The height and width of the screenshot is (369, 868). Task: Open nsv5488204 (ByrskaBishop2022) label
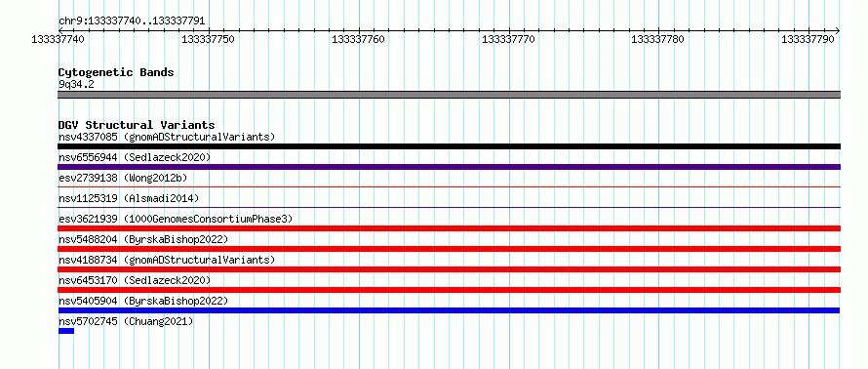coord(143,239)
